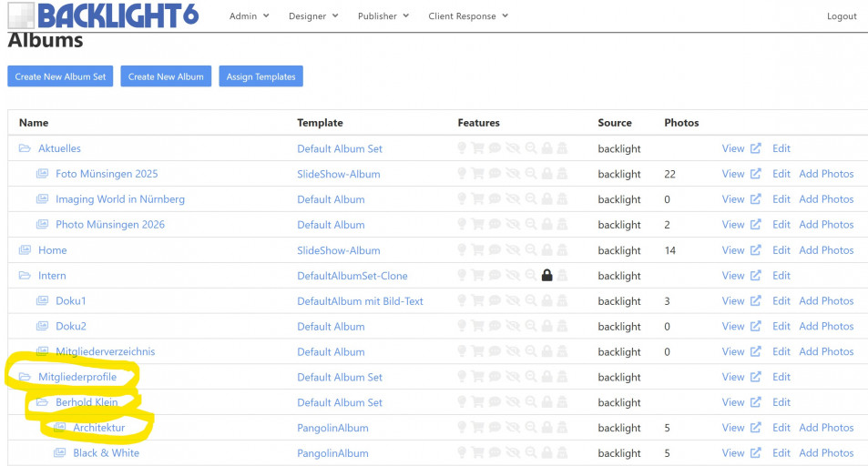Click the hidden-eye icon in Home row
The height and width of the screenshot is (466, 868).
pyautogui.click(x=513, y=250)
